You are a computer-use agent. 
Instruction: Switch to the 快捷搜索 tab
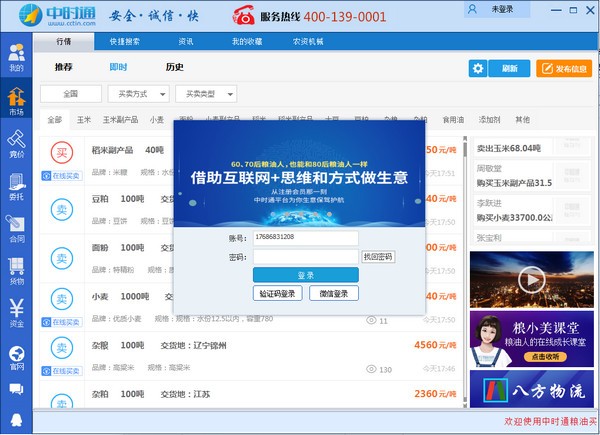click(x=126, y=42)
